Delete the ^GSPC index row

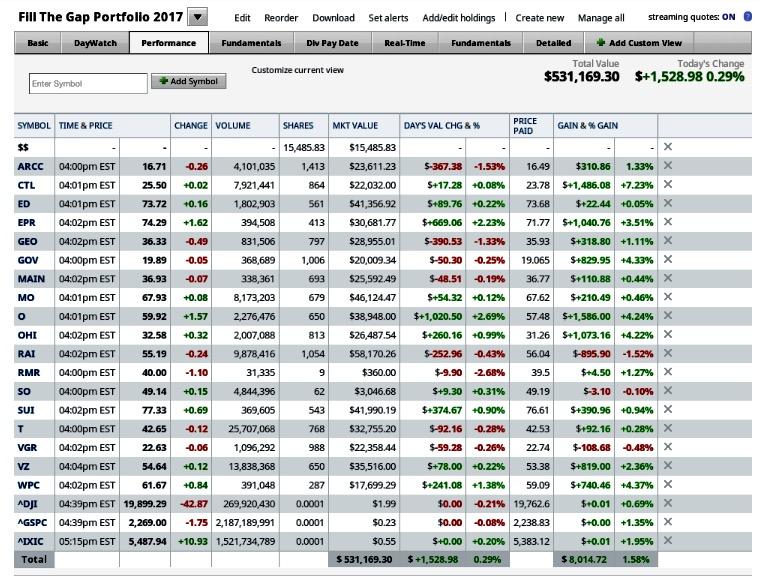click(x=668, y=522)
